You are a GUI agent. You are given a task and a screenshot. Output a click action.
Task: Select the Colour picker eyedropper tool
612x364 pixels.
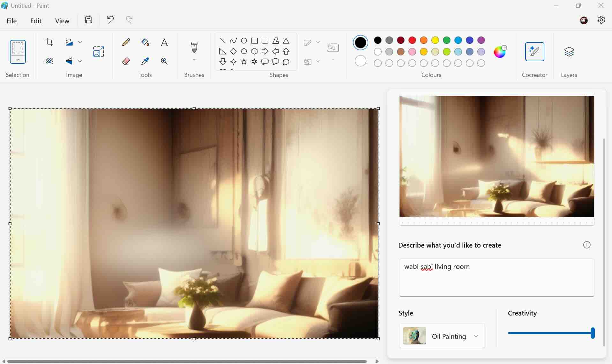click(145, 61)
